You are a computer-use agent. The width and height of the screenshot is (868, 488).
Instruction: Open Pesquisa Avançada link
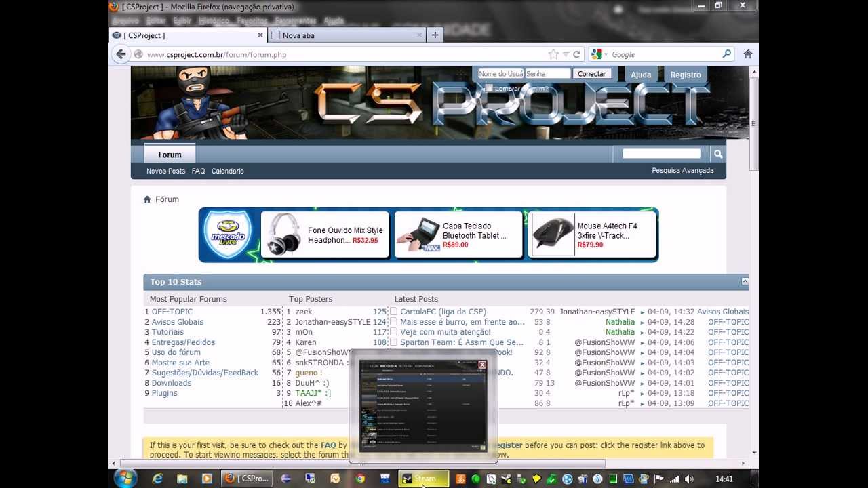tap(683, 171)
